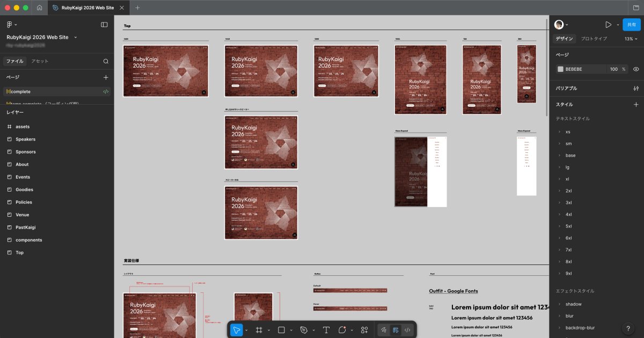This screenshot has width=644, height=338.
Task: Open variables settings icon
Action: point(636,89)
